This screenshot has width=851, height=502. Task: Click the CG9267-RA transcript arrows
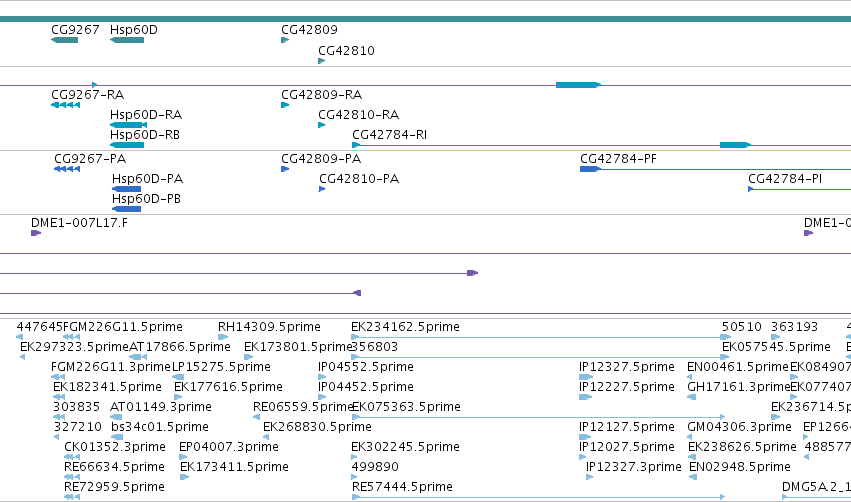(65, 105)
